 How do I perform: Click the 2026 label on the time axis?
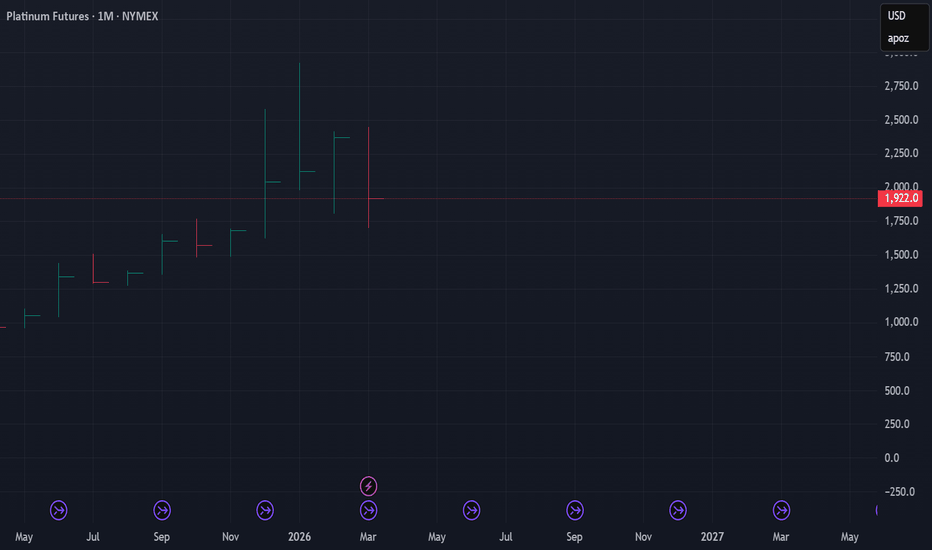pos(299,537)
